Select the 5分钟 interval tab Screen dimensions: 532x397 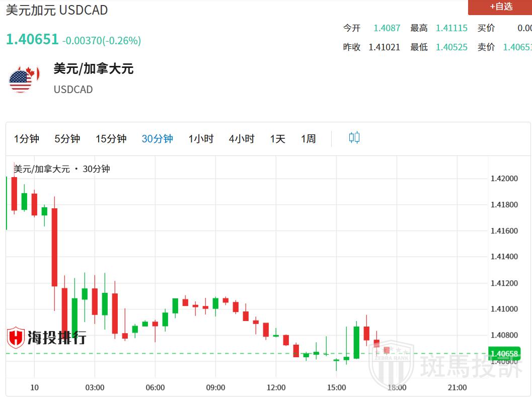tap(67, 139)
